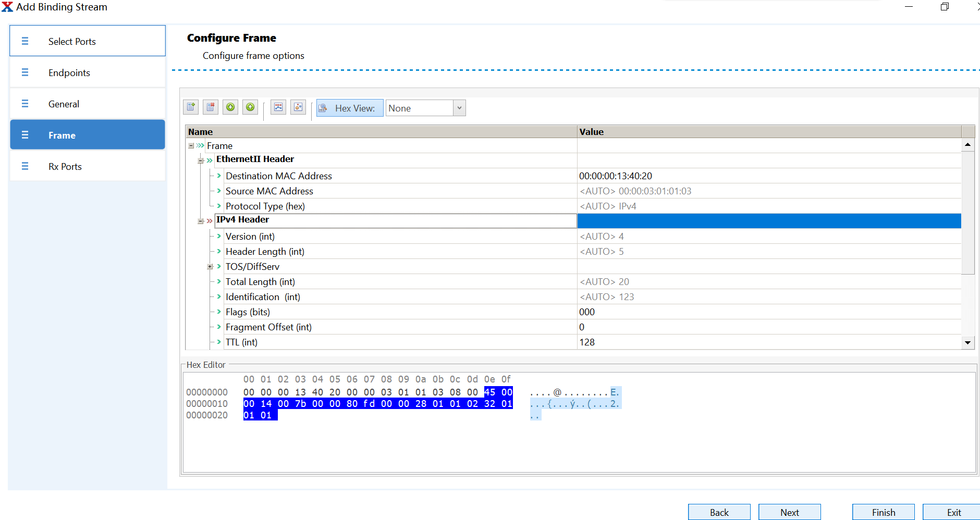Image resolution: width=980 pixels, height=520 pixels.
Task: Switch to the General step
Action: coord(88,104)
